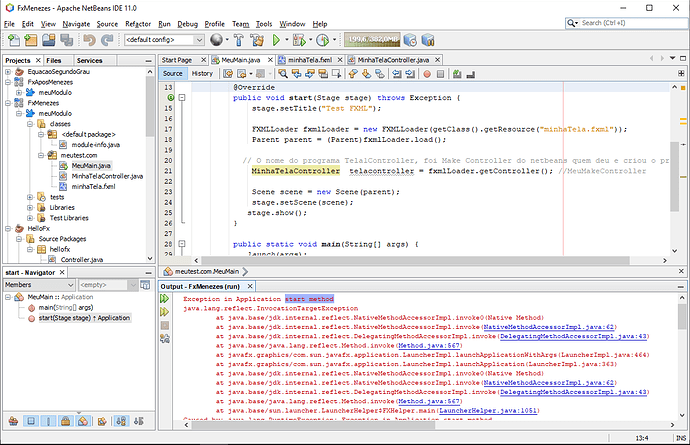Image resolution: width=690 pixels, height=445 pixels.
Task: Open LauncherHelper.java:1051 stack trace link
Action: tap(488, 411)
